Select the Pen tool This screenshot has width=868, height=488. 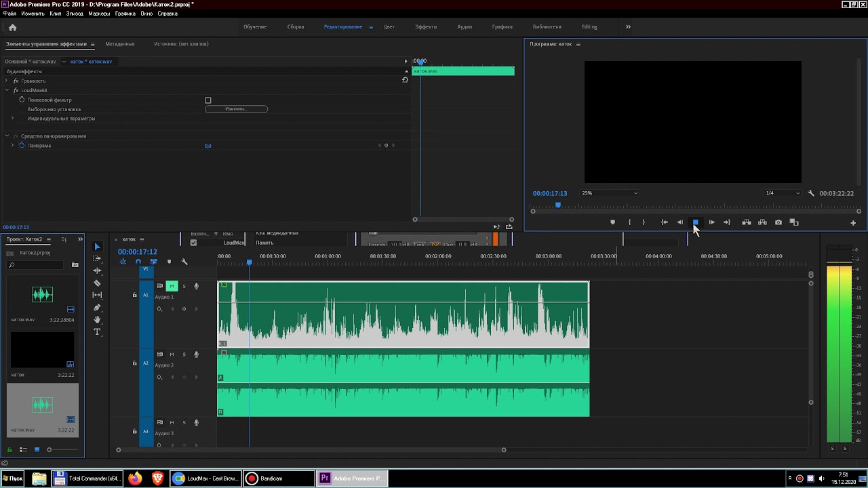click(97, 307)
